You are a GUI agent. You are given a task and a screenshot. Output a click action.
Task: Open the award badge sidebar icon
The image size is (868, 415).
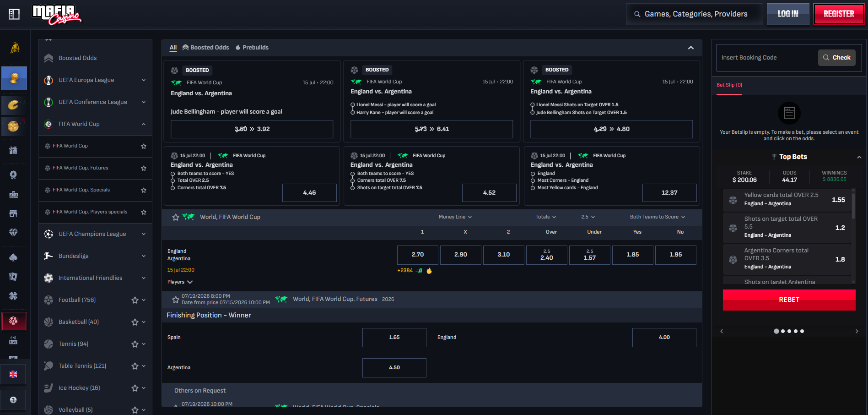[13, 175]
